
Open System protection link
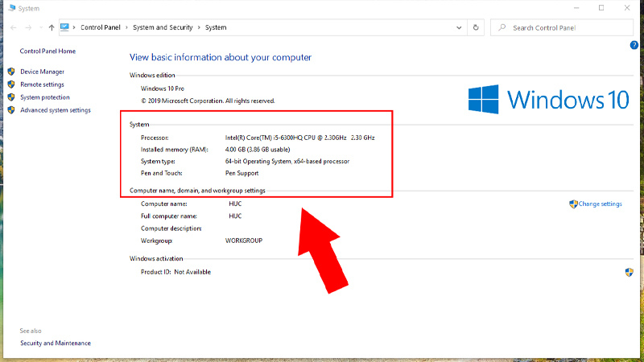pyautogui.click(x=44, y=97)
